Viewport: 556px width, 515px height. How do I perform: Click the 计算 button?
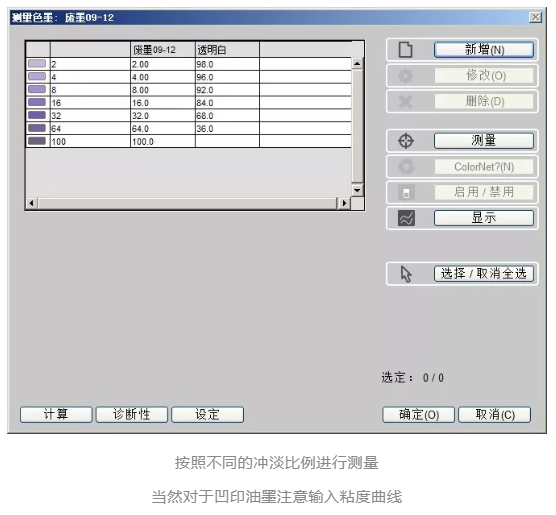[x=56, y=414]
